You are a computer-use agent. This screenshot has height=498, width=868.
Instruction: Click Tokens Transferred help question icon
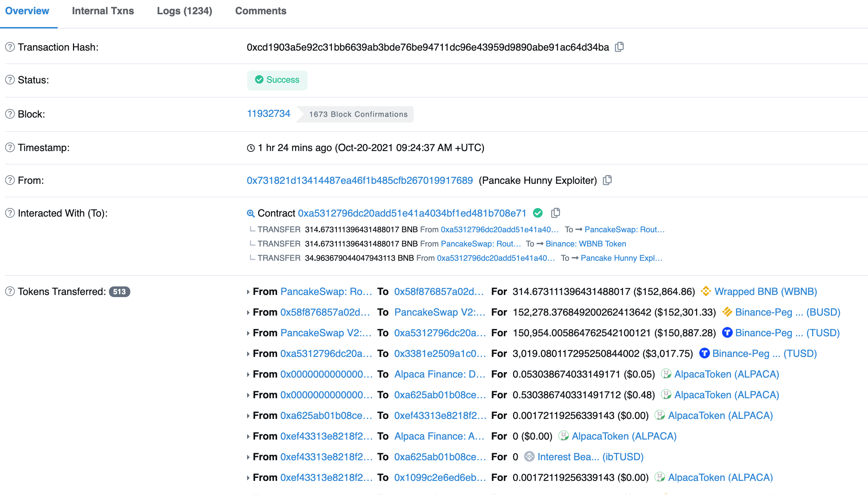click(x=10, y=291)
